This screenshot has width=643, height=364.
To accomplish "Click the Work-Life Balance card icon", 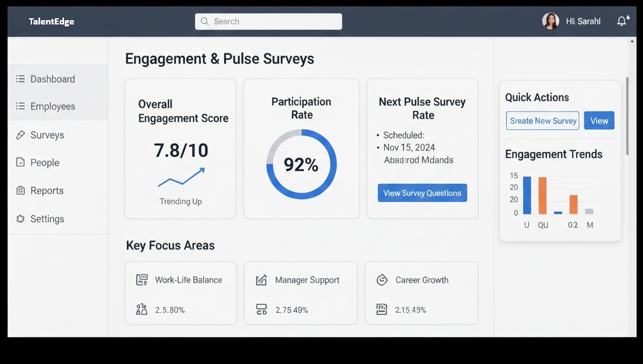I will tap(142, 280).
